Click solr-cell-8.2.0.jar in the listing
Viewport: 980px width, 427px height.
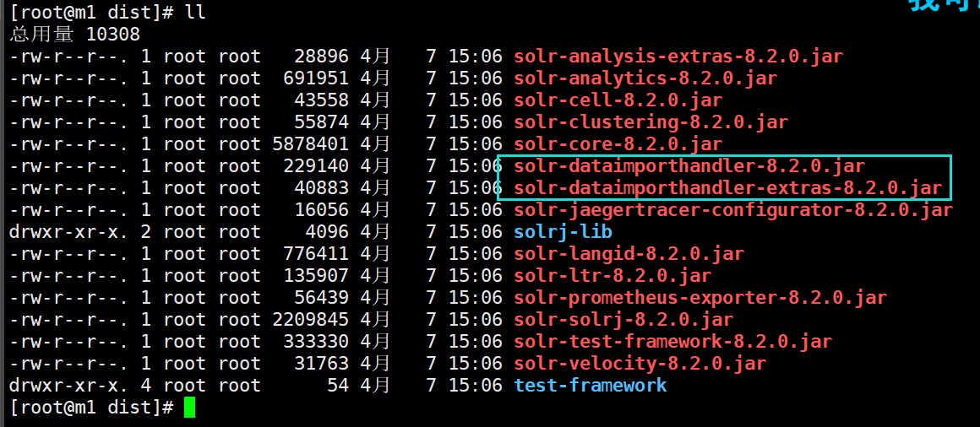click(x=618, y=100)
